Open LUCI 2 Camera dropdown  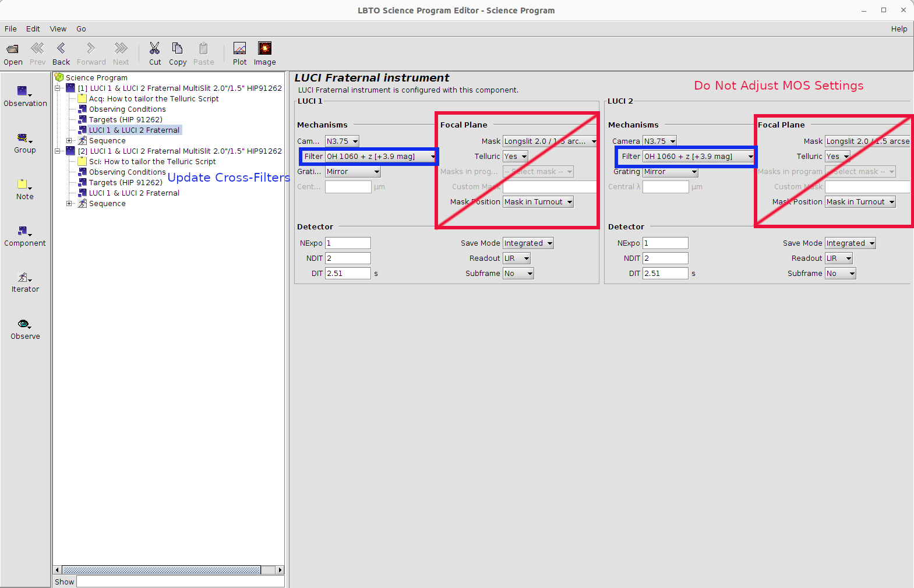pyautogui.click(x=659, y=141)
